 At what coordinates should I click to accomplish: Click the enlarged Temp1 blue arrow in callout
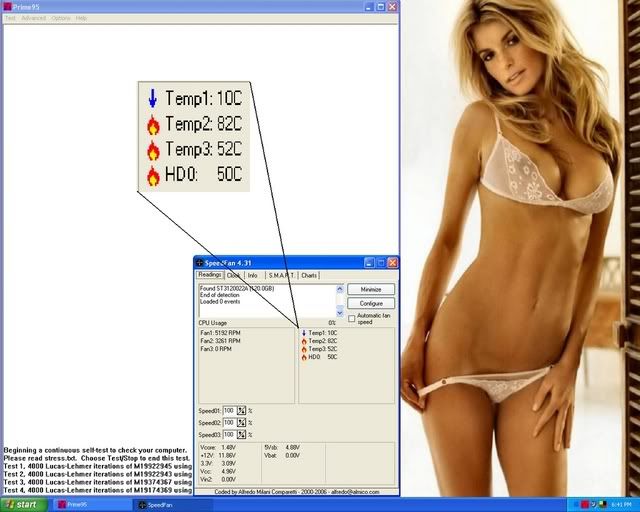(x=153, y=100)
